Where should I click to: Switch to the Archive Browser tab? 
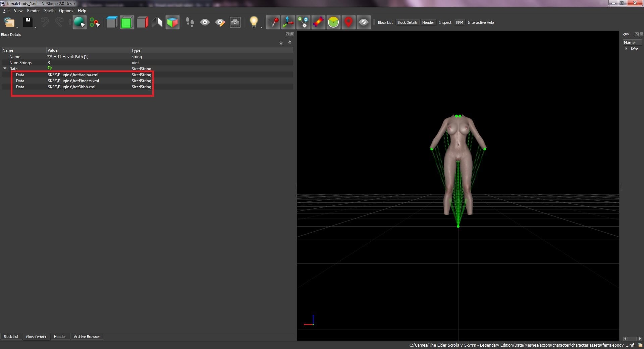87,337
